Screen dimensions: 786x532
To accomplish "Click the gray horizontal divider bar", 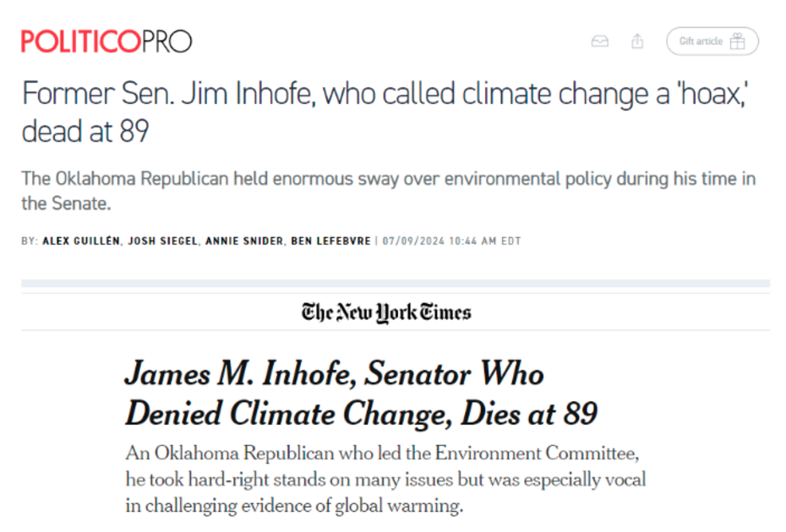I will click(x=396, y=284).
